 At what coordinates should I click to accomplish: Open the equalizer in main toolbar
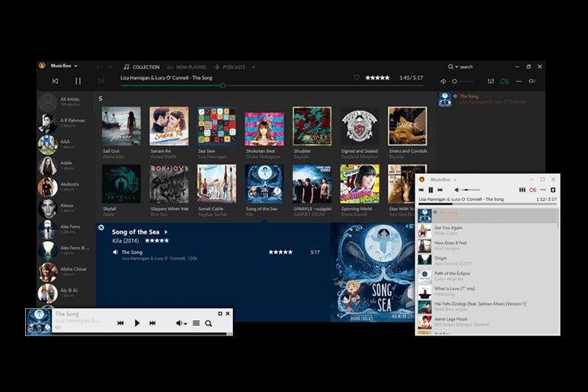(x=491, y=81)
